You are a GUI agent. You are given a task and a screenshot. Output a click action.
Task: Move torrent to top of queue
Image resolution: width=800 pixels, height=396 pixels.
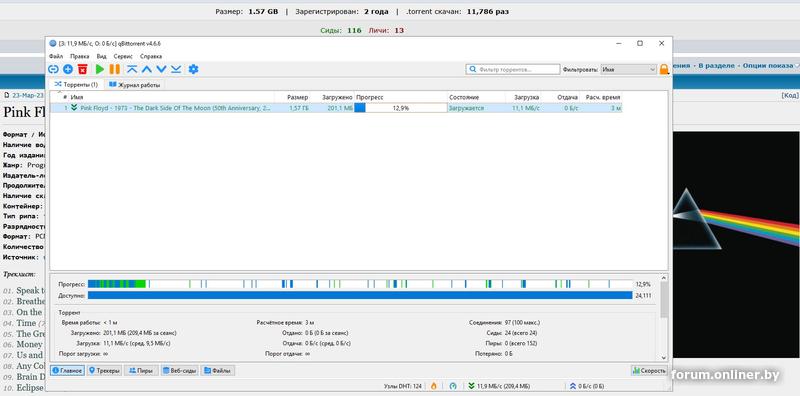coord(132,69)
